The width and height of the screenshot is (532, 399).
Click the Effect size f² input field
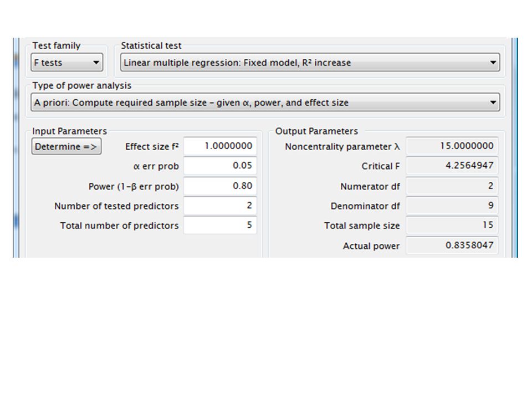pos(220,146)
